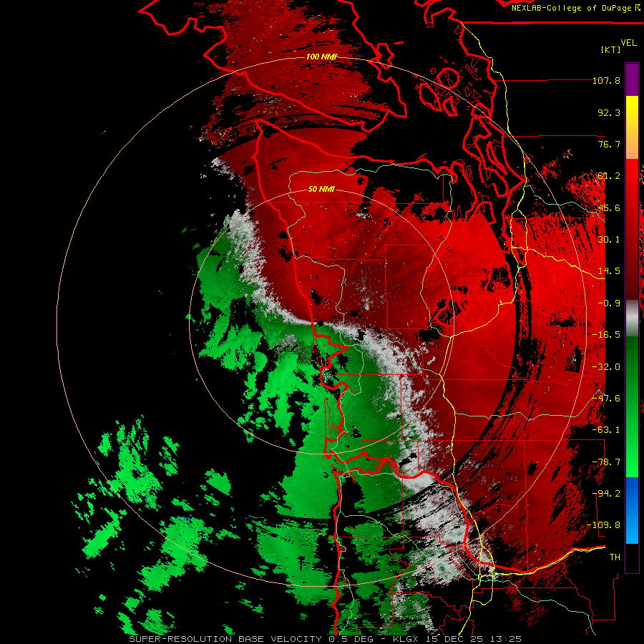Select the 30.1 velocity scale value
Screen dimensions: 644x644
pos(609,240)
